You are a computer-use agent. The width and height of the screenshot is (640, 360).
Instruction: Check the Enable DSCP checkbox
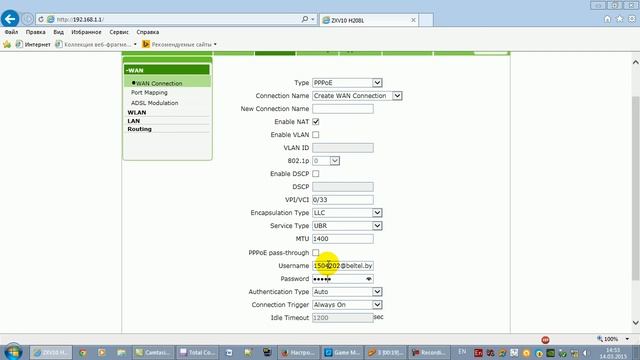[316, 174]
